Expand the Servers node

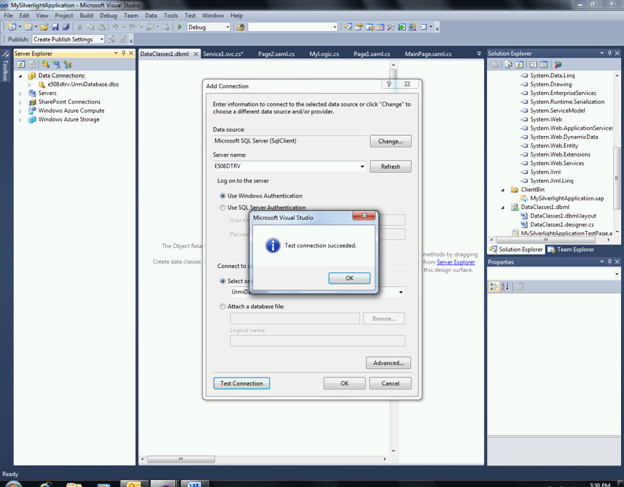(x=20, y=93)
